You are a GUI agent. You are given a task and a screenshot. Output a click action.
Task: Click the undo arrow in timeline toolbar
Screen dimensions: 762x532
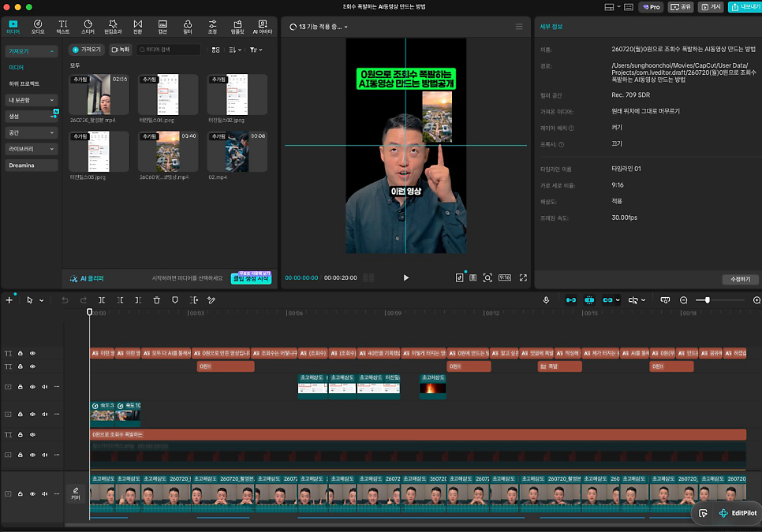[65, 300]
